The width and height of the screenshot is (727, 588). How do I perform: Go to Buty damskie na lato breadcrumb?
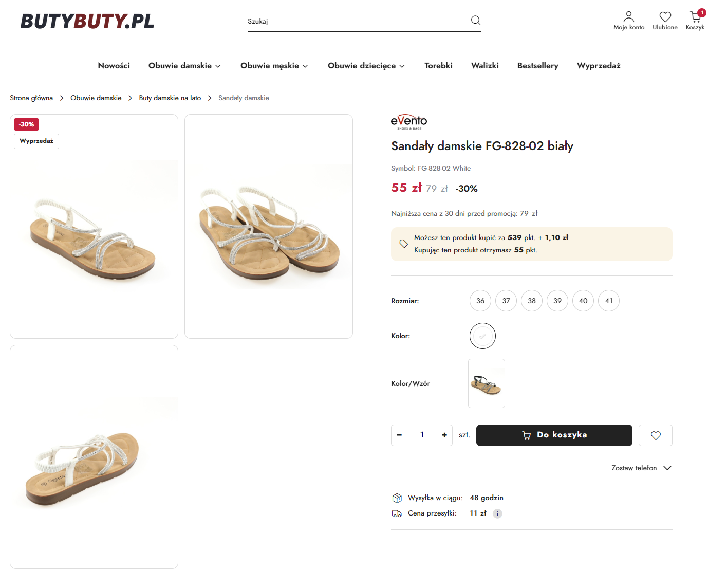[170, 98]
